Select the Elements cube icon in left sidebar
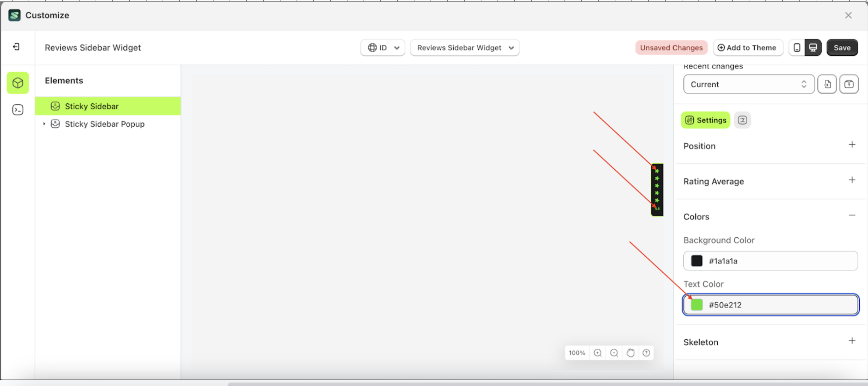The width and height of the screenshot is (868, 386). point(17,83)
